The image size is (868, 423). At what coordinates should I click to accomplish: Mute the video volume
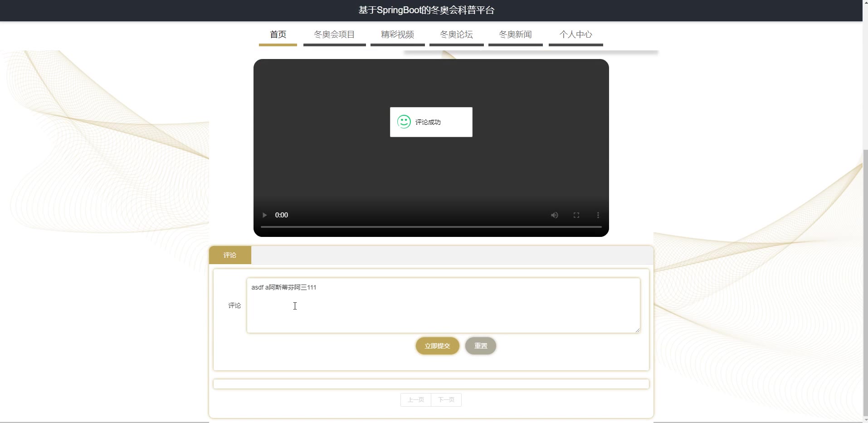point(554,215)
